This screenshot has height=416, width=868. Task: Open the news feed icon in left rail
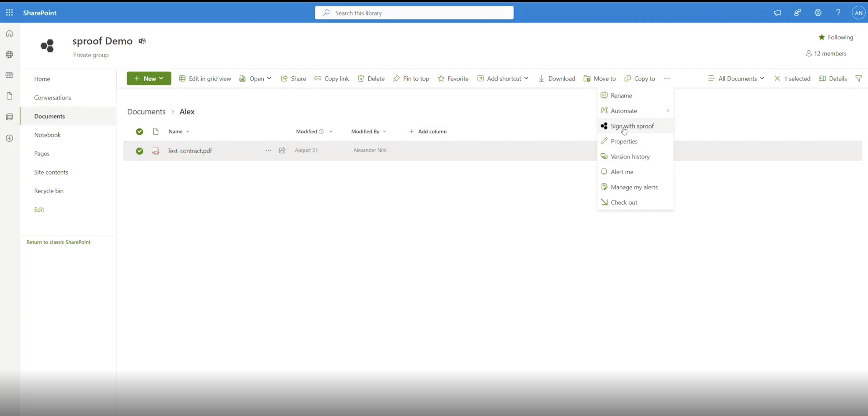pyautogui.click(x=9, y=75)
